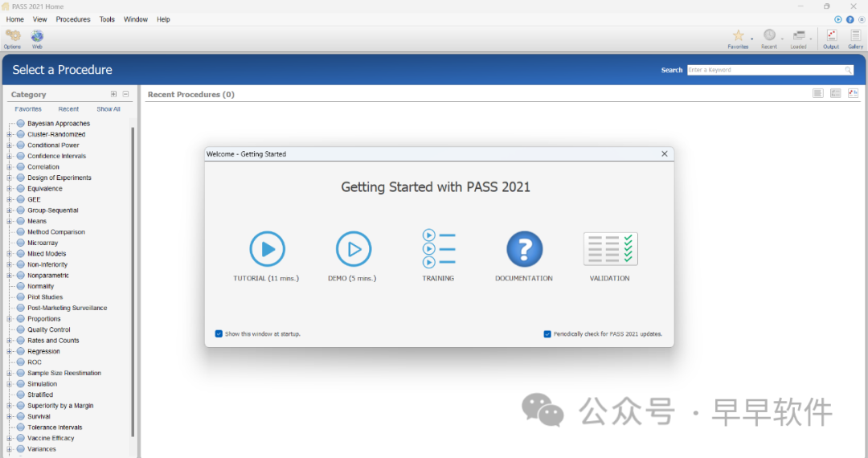
Task: Open DOCUMENTATION question mark icon
Action: point(524,249)
